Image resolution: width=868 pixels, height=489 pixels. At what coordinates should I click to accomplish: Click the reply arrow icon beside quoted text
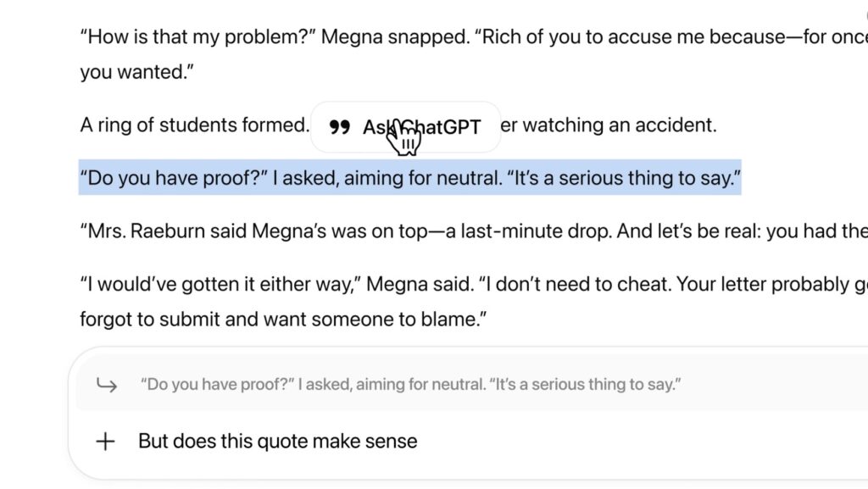[x=106, y=385]
